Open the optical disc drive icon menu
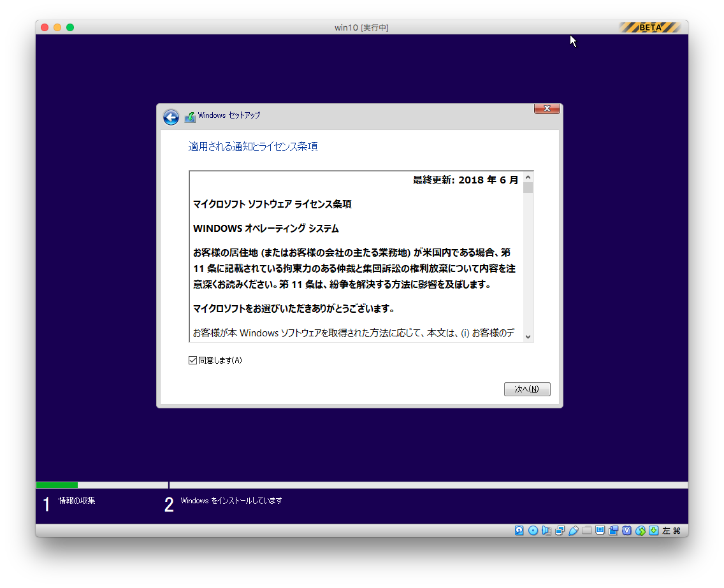The width and height of the screenshot is (724, 588). click(x=533, y=530)
